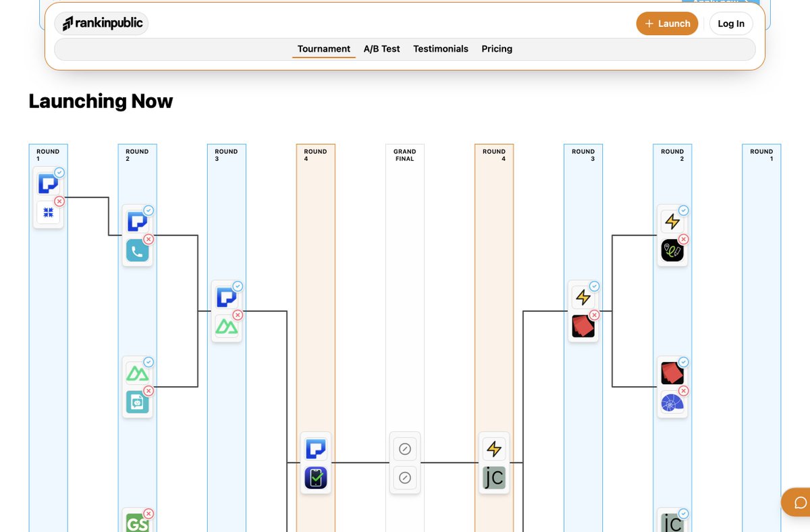Screen dimensions: 810x532
Task: Click lightning bolt paired with black pen icon
Action: (x=672, y=222)
